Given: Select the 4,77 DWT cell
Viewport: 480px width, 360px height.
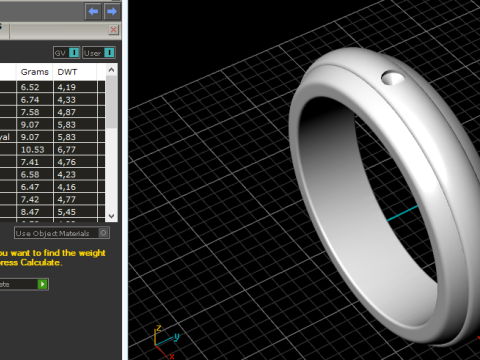Looking at the screenshot, I should coord(75,199).
